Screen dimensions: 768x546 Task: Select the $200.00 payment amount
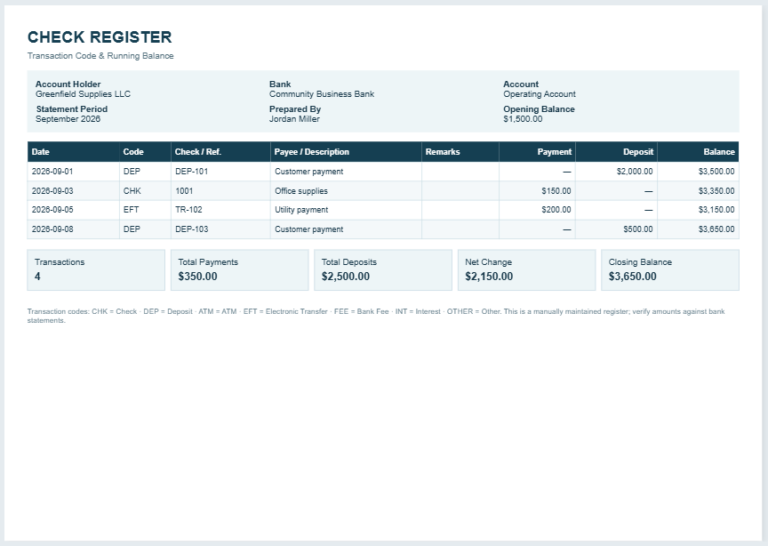tap(556, 210)
